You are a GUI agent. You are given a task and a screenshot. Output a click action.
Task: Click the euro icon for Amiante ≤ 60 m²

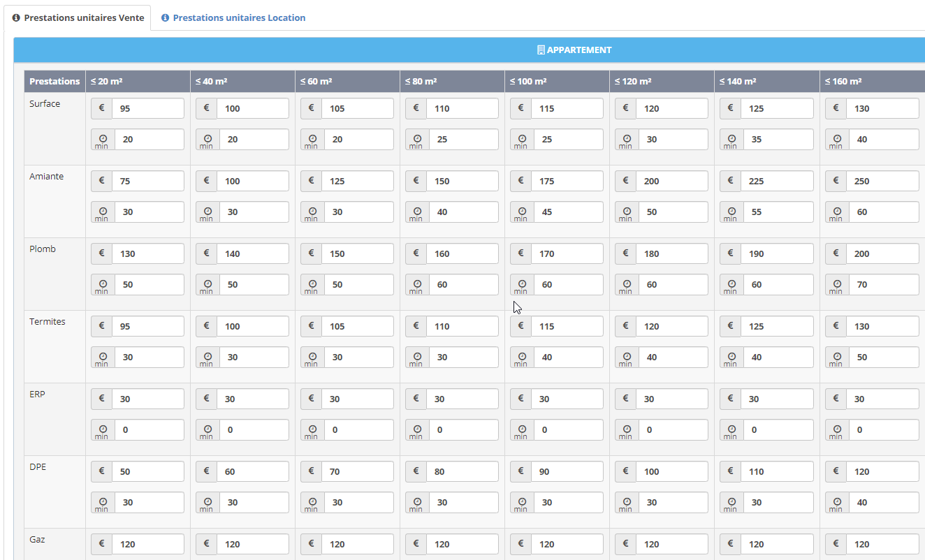[x=312, y=181]
